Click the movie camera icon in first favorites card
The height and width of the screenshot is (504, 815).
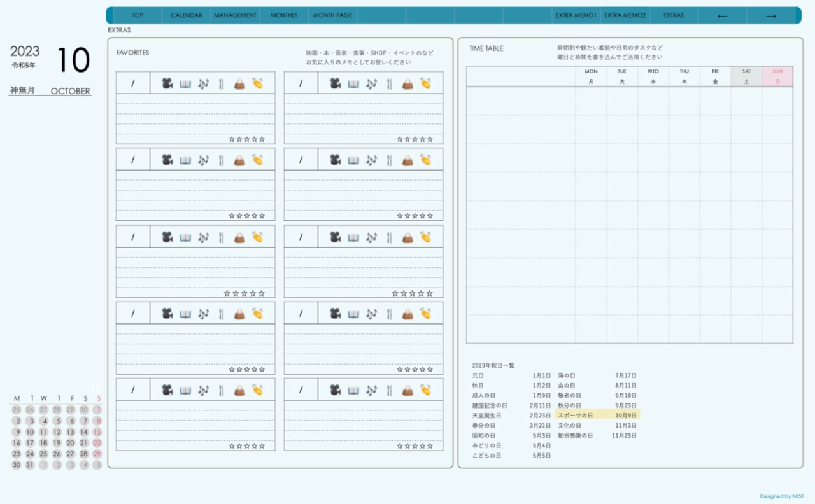(167, 83)
